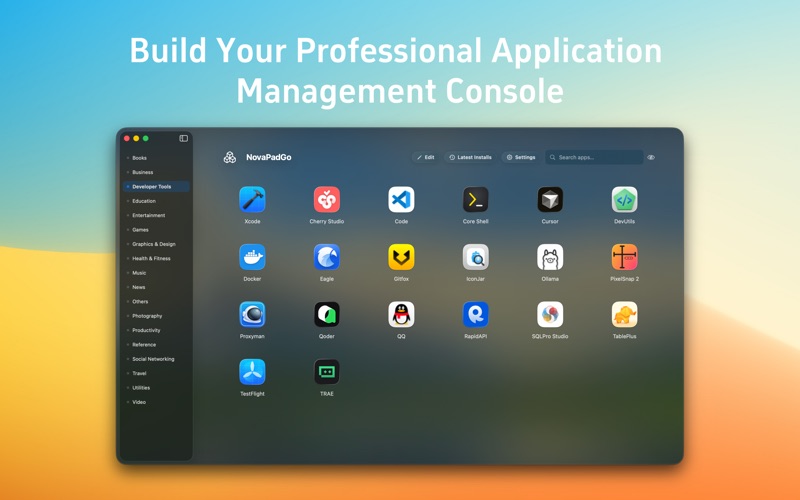800x500 pixels.
Task: Open the Cursor app icon
Action: point(550,199)
